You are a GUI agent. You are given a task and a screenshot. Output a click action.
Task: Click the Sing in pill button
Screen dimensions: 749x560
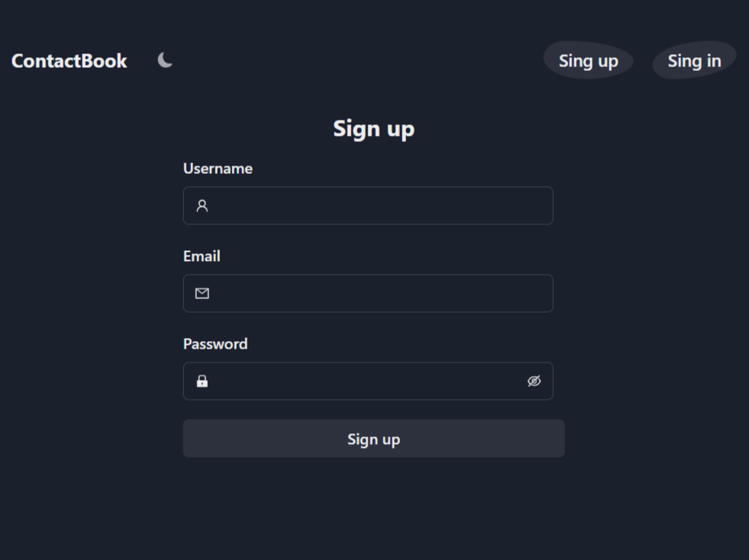pos(693,60)
